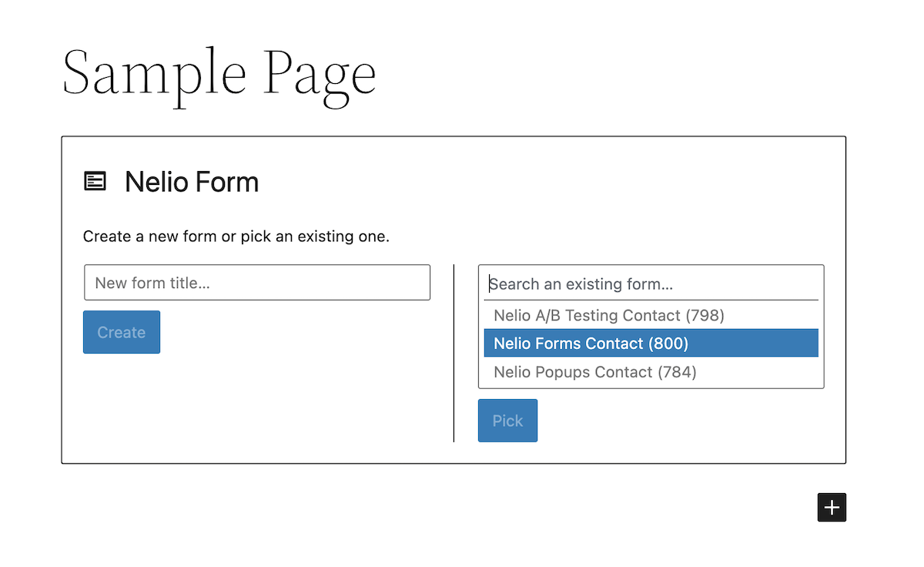Add a new block with plus button

pyautogui.click(x=832, y=508)
